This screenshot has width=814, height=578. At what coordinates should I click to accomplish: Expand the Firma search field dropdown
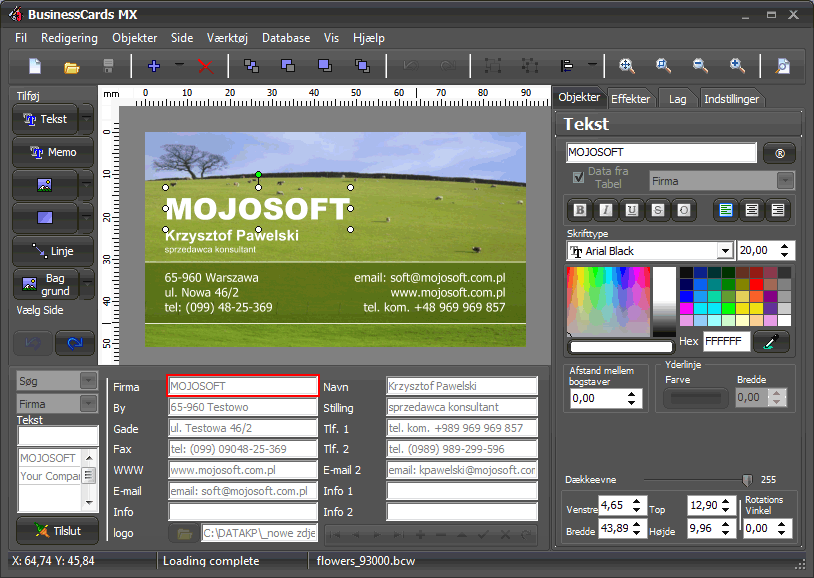point(89,404)
